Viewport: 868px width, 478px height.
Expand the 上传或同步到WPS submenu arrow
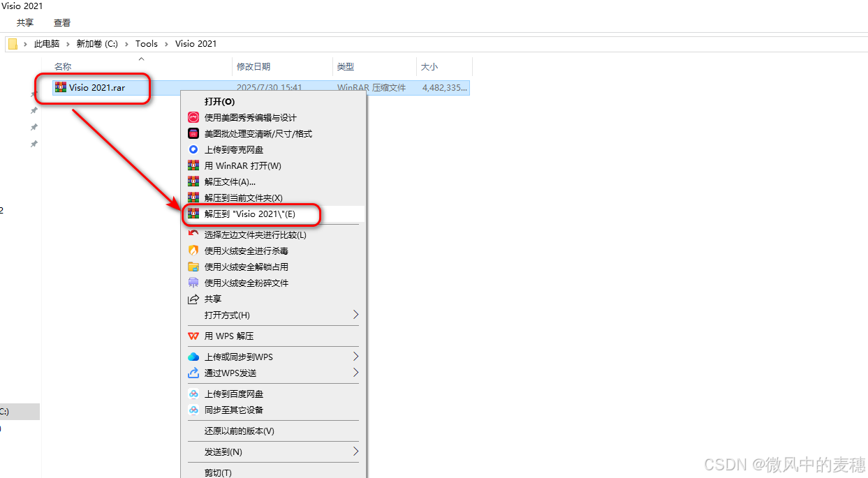click(355, 357)
